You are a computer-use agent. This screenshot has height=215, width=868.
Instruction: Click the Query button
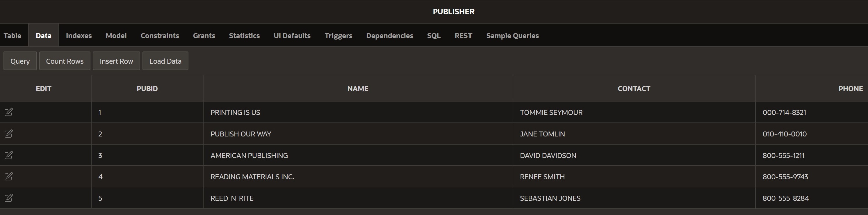coord(20,61)
